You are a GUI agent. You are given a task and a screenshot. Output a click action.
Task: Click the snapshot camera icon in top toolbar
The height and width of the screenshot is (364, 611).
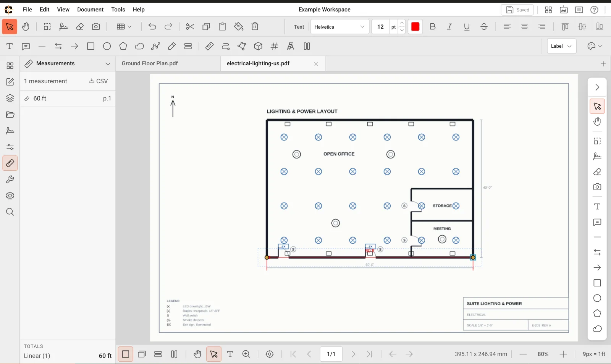pyautogui.click(x=96, y=26)
